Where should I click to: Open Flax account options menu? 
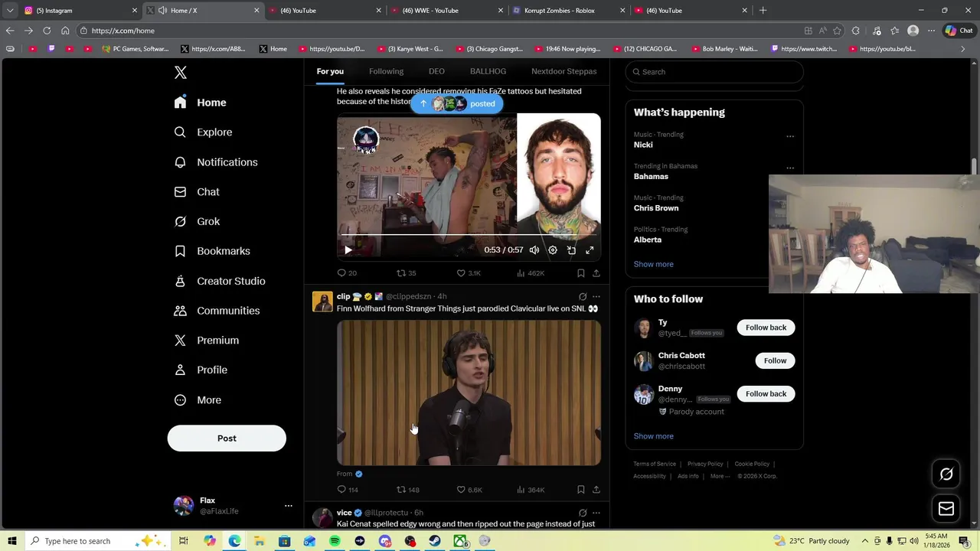pyautogui.click(x=288, y=506)
